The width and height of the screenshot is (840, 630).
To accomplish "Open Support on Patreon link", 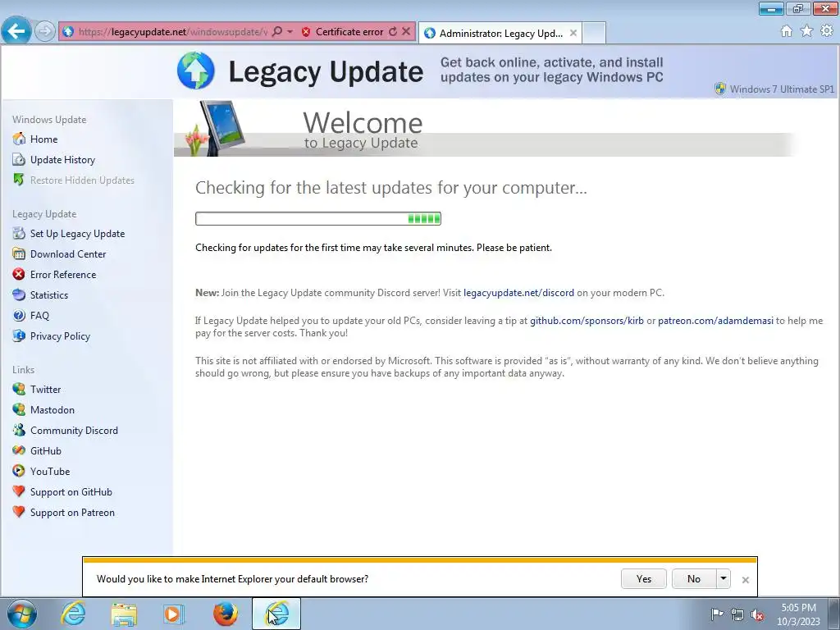I will click(72, 512).
